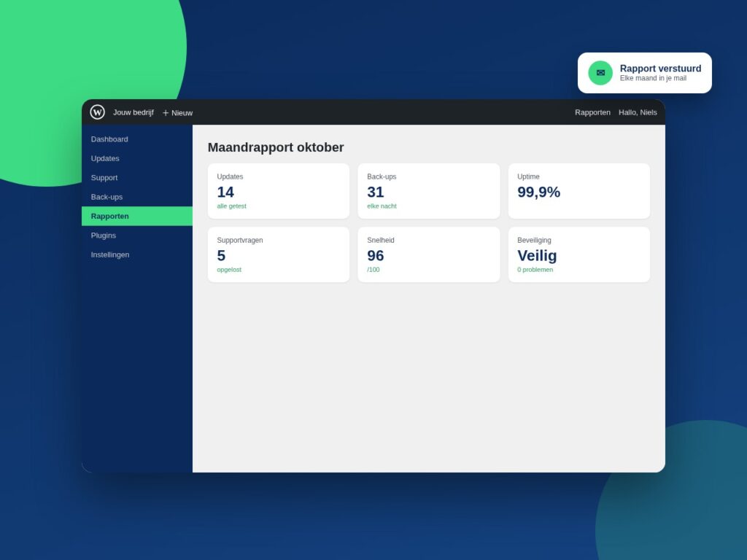The height and width of the screenshot is (560, 747).
Task: Click the Updates count 14
Action: pos(225,192)
